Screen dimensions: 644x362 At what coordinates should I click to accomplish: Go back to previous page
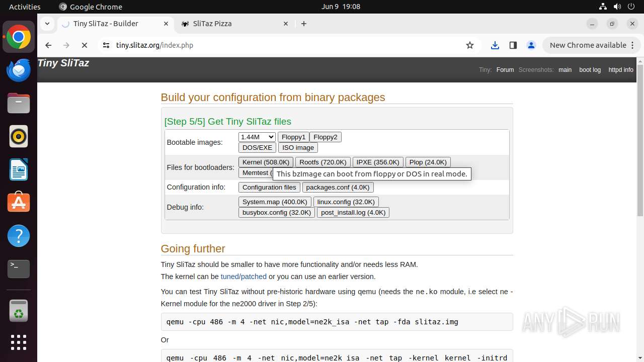click(48, 45)
